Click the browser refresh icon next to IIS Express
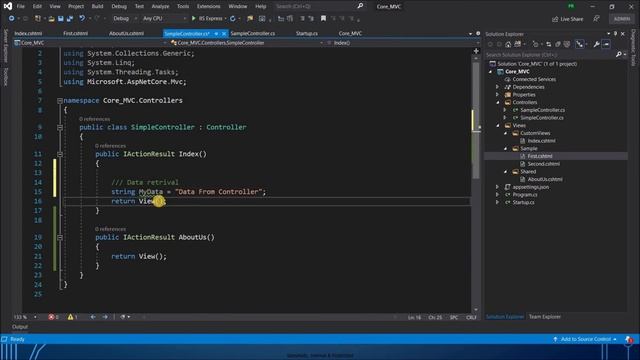The width and height of the screenshot is (640, 360). [x=233, y=19]
